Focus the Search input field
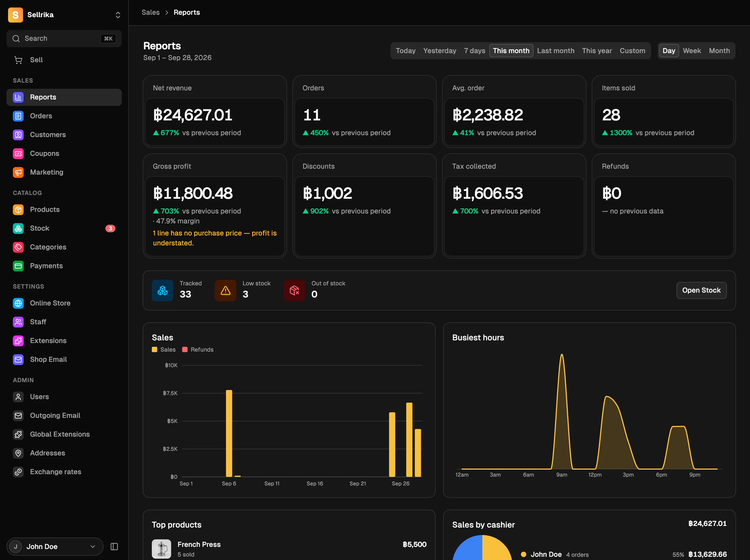The height and width of the screenshot is (560, 750). click(64, 39)
